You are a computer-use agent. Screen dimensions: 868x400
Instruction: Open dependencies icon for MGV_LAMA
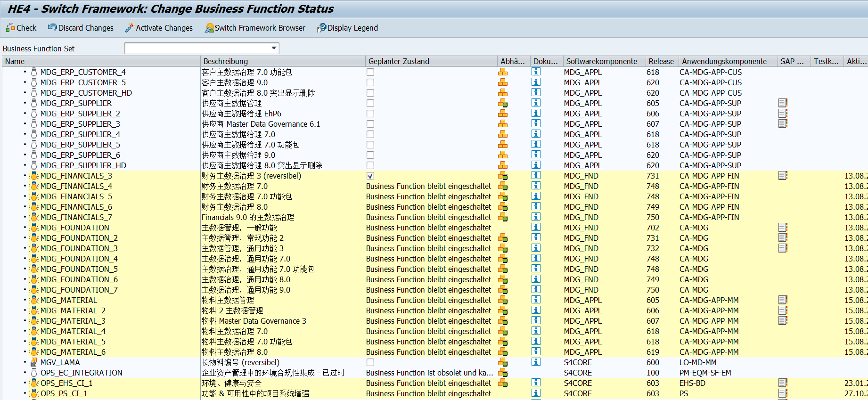(503, 362)
